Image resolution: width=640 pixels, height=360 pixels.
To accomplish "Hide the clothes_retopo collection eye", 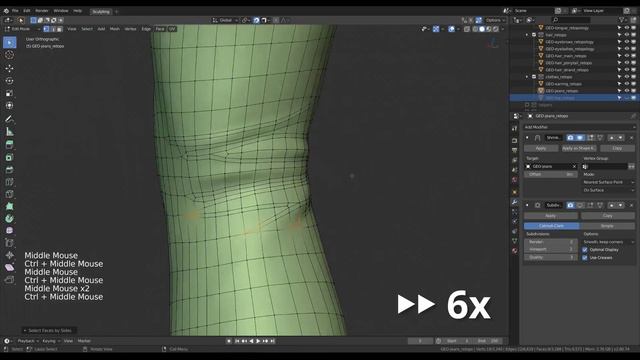I will pos(627,77).
